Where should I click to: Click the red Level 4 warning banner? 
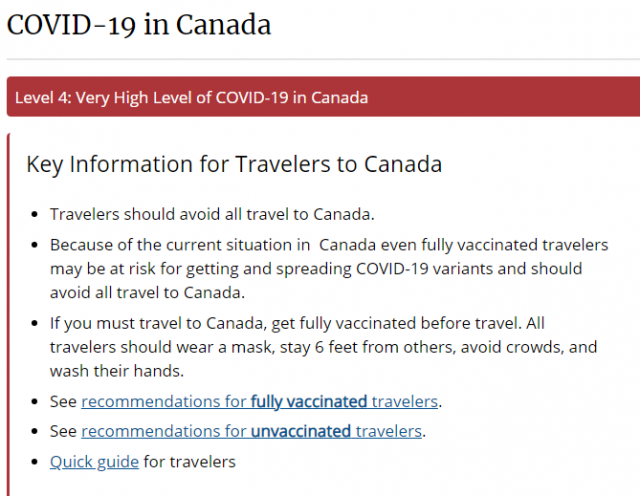pyautogui.click(x=323, y=97)
